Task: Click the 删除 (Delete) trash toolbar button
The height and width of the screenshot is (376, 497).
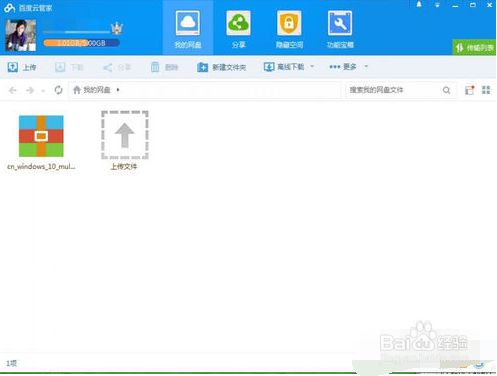Action: 165,67
